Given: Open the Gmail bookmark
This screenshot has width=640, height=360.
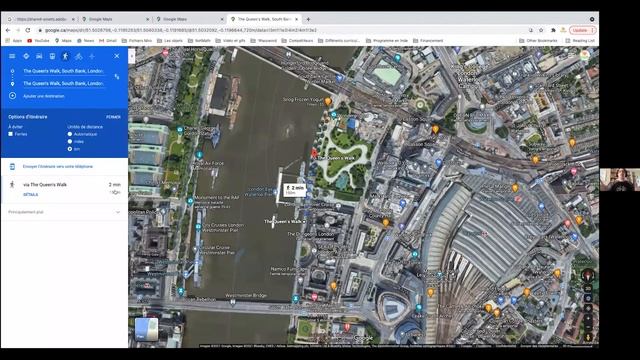Looking at the screenshot, I should click(x=108, y=41).
